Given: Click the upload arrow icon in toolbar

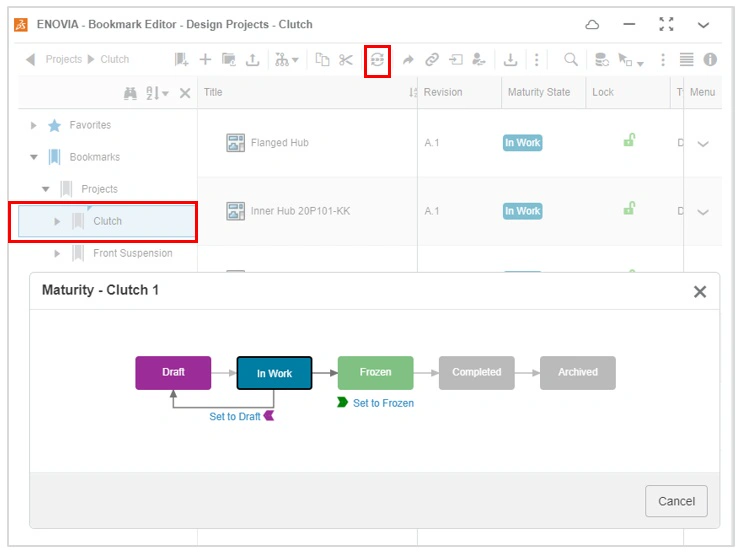Looking at the screenshot, I should pos(253,60).
